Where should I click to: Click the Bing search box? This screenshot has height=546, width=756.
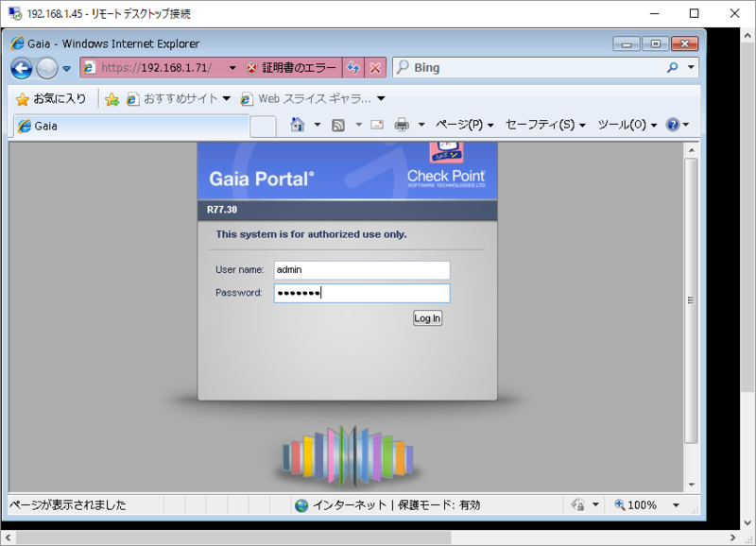click(x=528, y=67)
